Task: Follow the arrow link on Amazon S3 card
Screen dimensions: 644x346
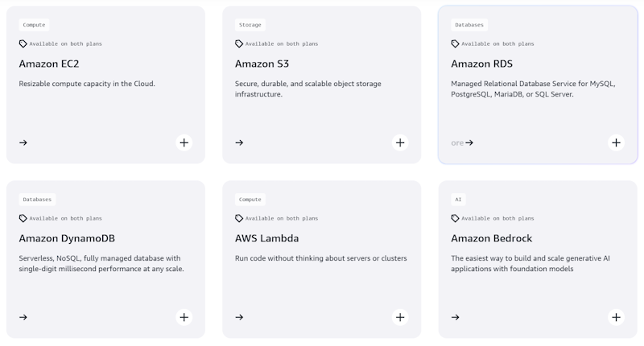Action: [x=239, y=142]
